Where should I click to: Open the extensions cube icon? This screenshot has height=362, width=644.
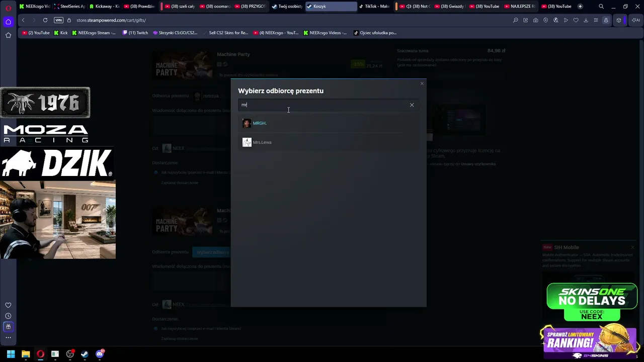(619, 20)
